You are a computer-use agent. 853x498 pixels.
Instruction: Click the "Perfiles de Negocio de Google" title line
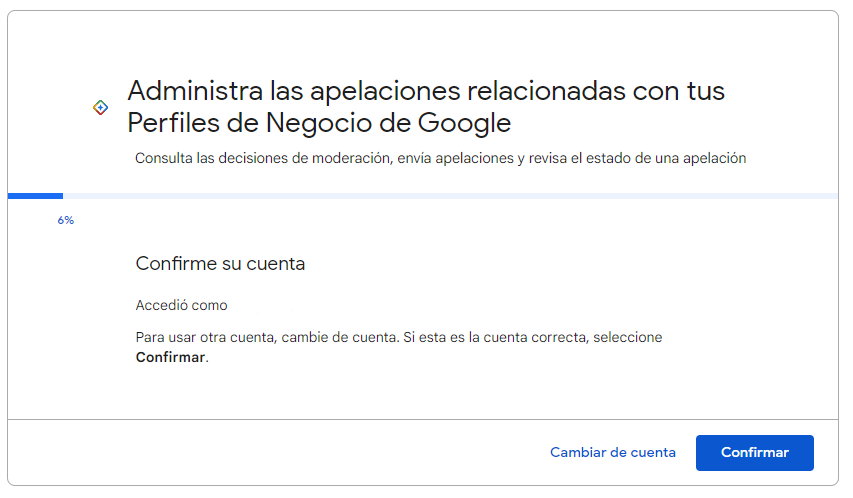(x=319, y=123)
